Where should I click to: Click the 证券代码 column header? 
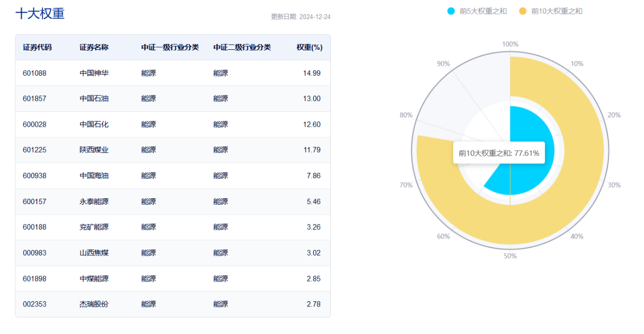(37, 47)
